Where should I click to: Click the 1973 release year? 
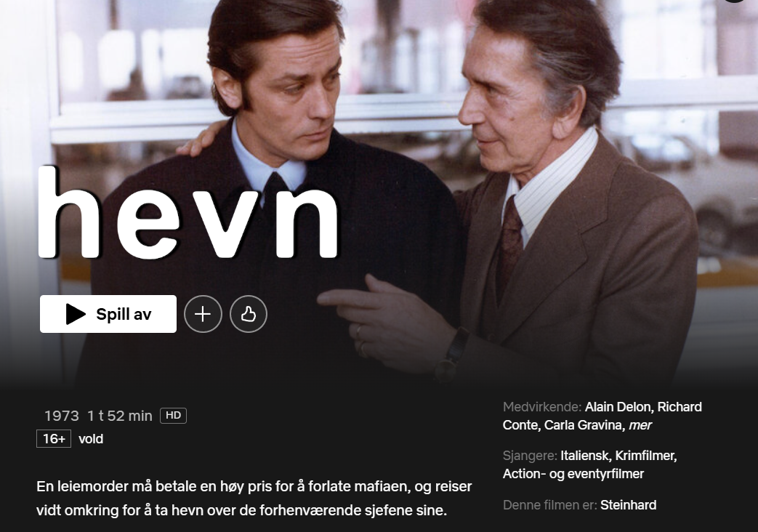click(x=61, y=416)
